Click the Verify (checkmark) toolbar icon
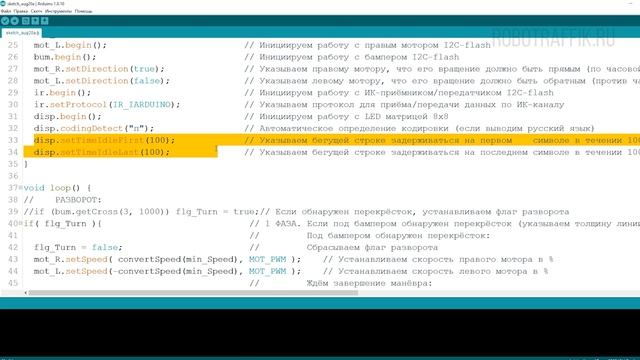 (5, 21)
